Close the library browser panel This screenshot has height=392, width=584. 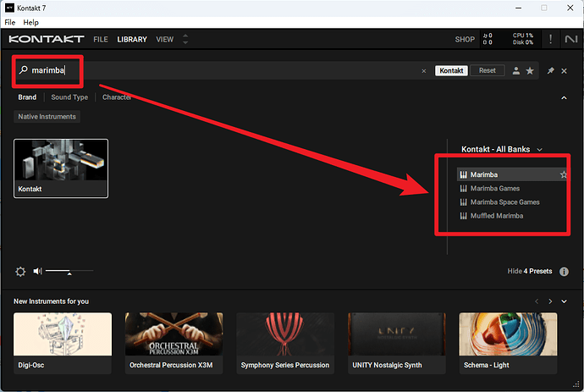pos(564,71)
